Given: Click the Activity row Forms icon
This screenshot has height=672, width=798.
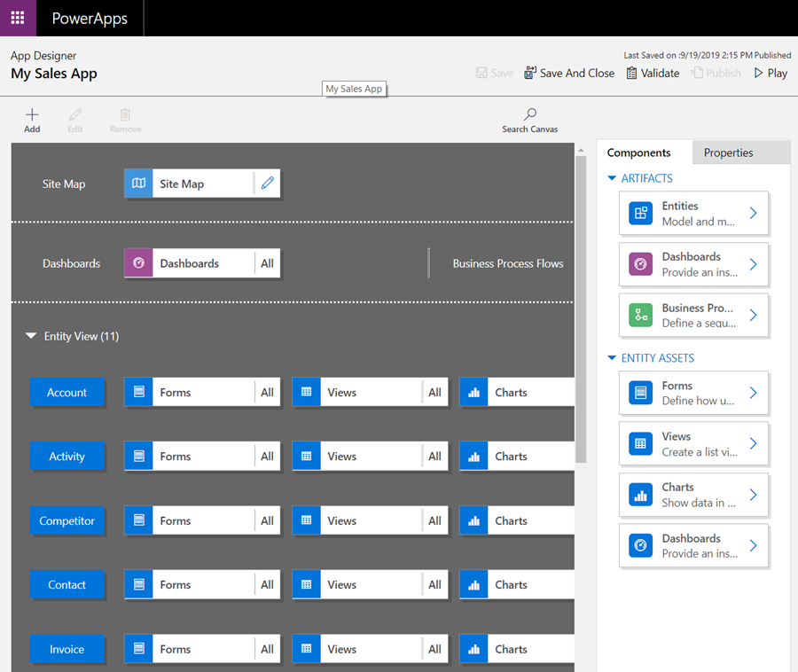Looking at the screenshot, I should point(138,456).
